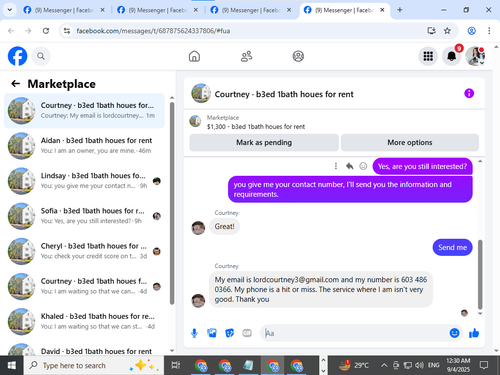Open the taskbar clock showing 12:30 AM
Screen dimensions: 500x375
click(x=458, y=365)
